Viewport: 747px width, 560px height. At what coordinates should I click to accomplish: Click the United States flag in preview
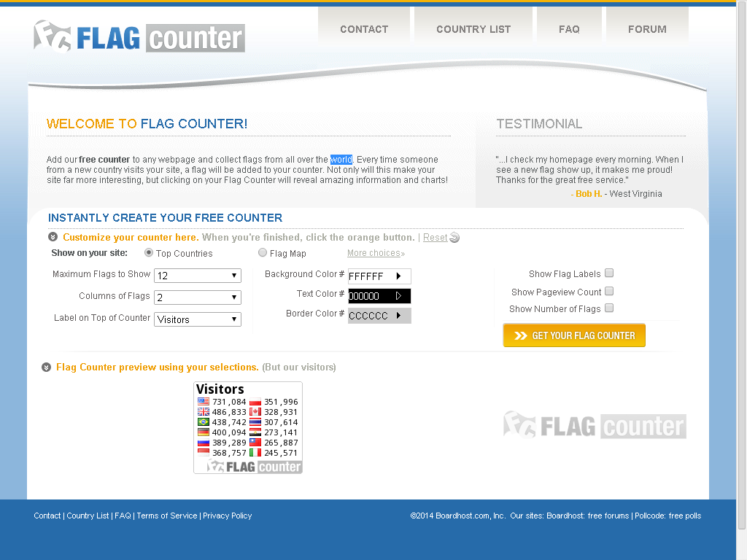pyautogui.click(x=204, y=402)
